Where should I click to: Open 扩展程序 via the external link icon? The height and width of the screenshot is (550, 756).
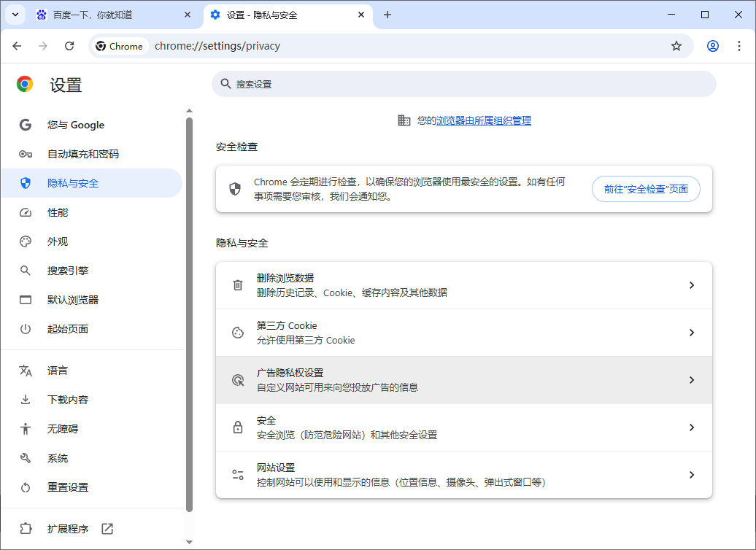coord(107,528)
